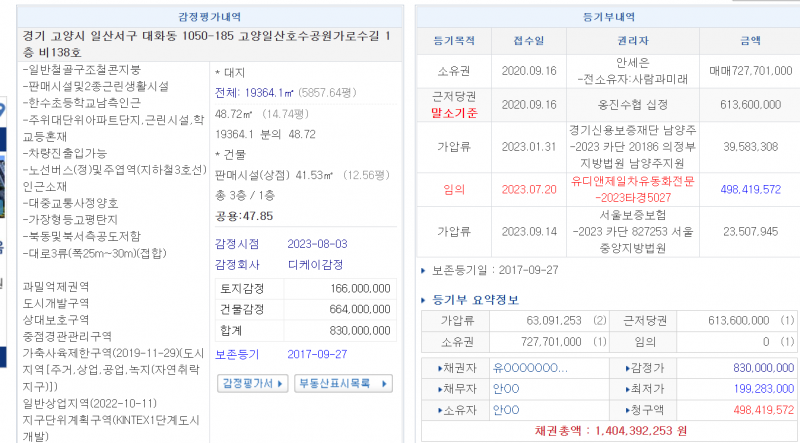Click the 감정가 value 830,000,000 in summary
This screenshot has width=800, height=443.
(764, 368)
